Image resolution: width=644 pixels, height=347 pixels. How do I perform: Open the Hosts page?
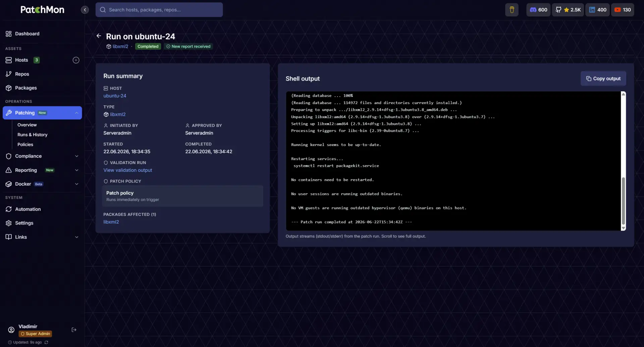[x=21, y=60]
